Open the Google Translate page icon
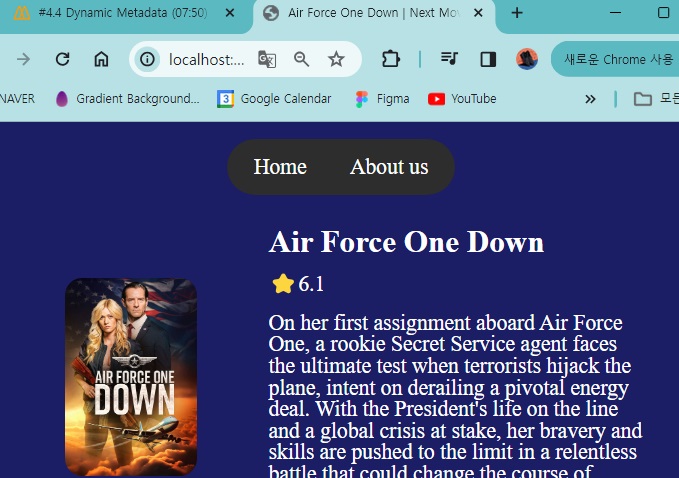 pyautogui.click(x=267, y=59)
